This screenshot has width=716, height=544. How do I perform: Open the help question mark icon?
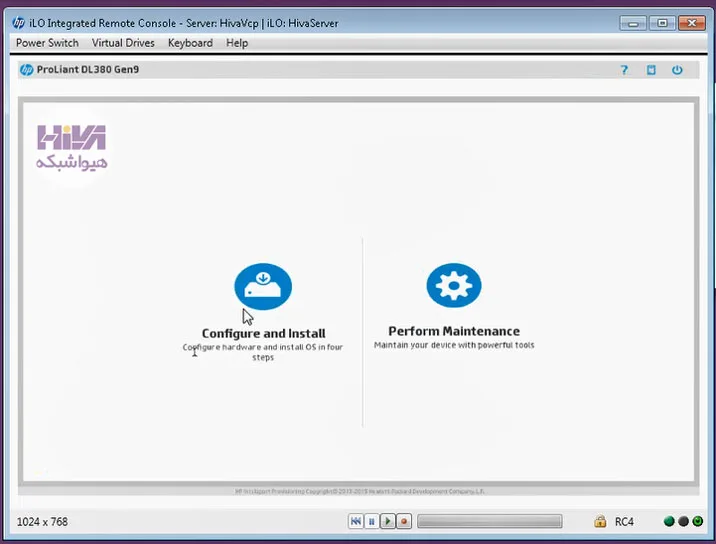tap(624, 70)
